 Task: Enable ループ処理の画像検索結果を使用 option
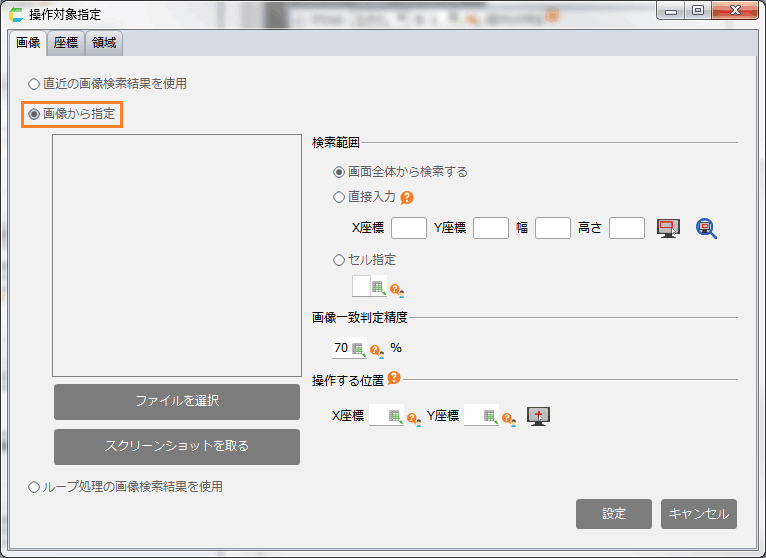coord(34,487)
